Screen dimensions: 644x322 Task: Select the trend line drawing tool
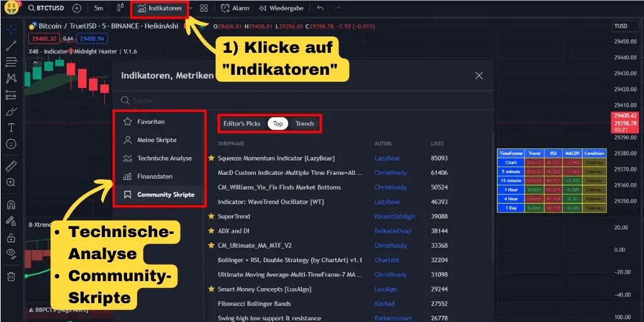point(11,45)
